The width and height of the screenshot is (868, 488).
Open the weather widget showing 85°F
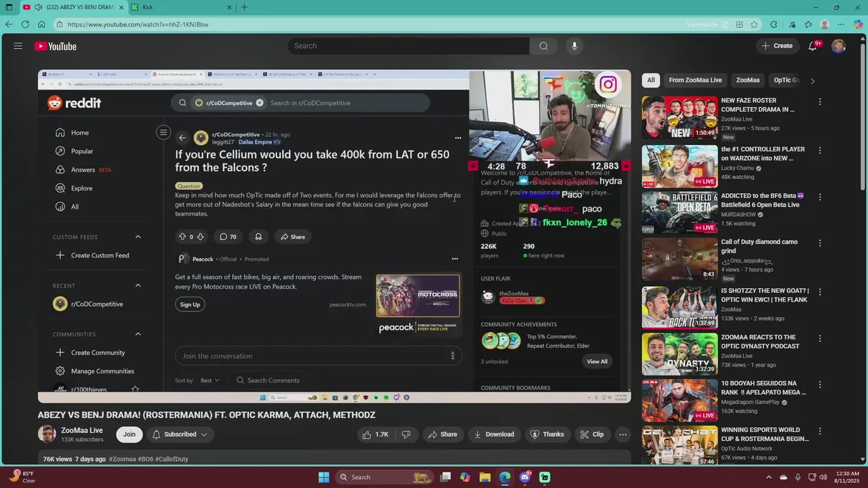[22, 477]
